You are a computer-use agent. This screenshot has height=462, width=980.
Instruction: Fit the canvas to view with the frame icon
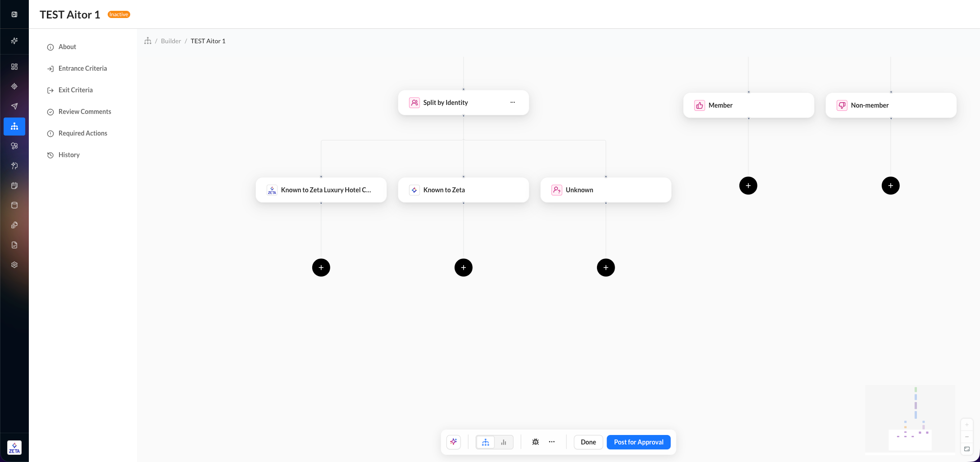click(967, 449)
